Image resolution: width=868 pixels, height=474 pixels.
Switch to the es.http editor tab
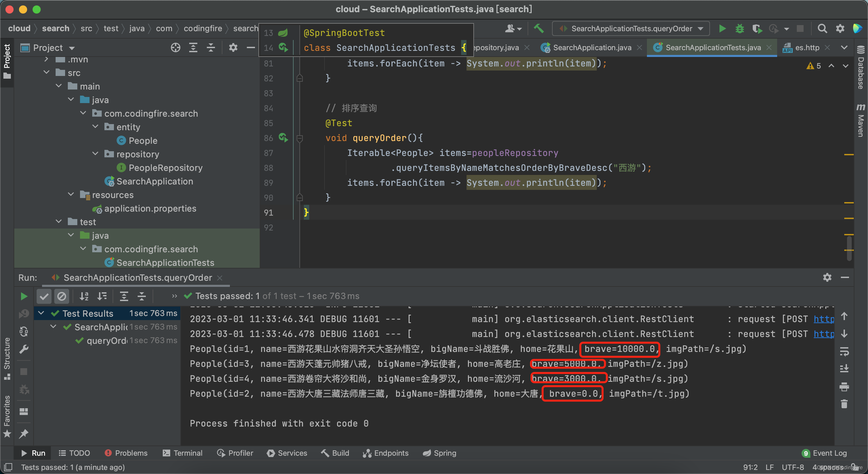[x=807, y=47]
